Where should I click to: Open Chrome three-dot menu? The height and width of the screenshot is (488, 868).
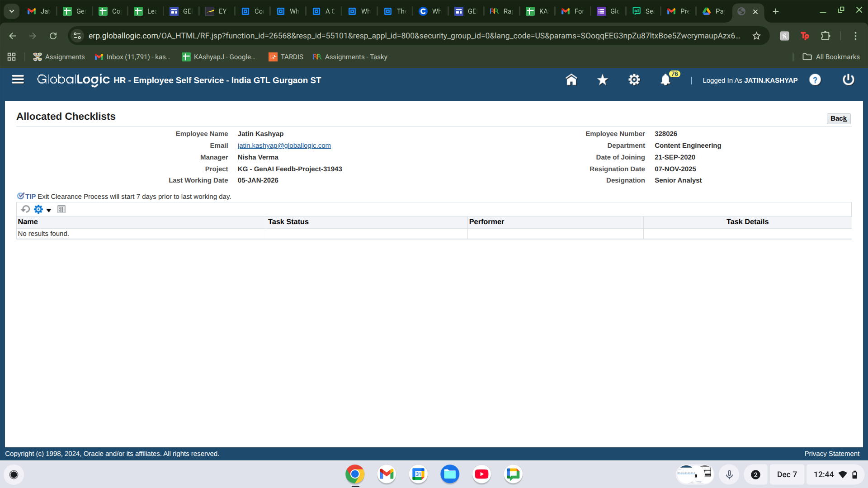(855, 36)
